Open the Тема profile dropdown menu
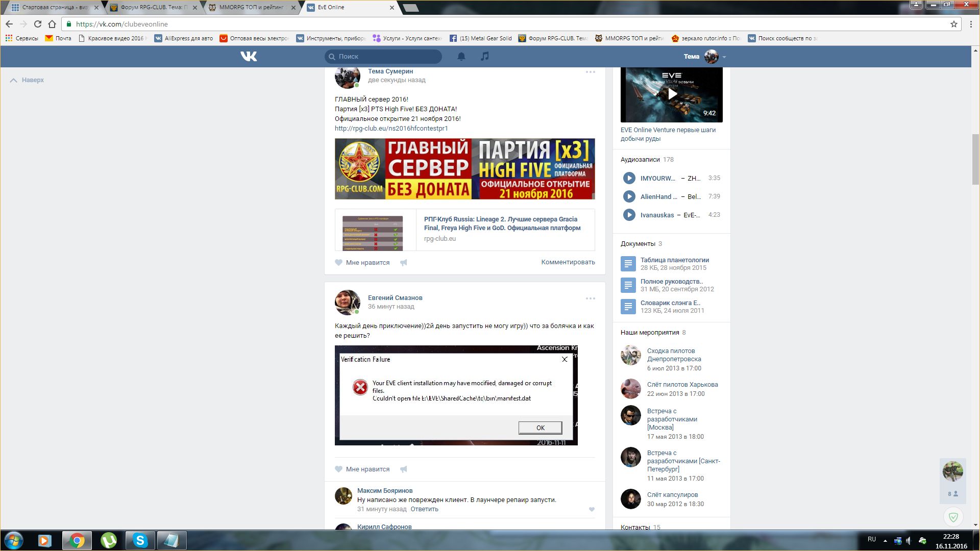Image resolution: width=980 pixels, height=551 pixels. [704, 56]
